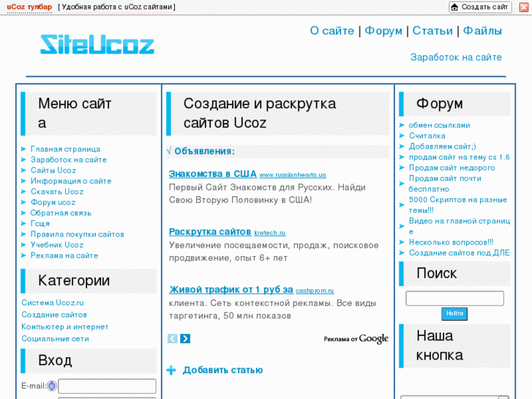532x399 pixels.
Task: Open Правила покупки сайтов link
Action: (x=78, y=234)
